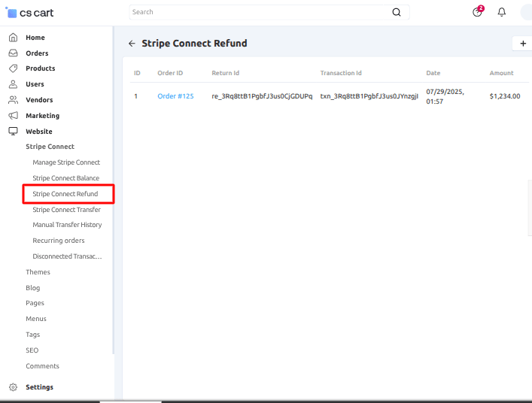Image resolution: width=532 pixels, height=403 pixels.
Task: Select transaction id txn_3Rq8ttB1PgbfJ3us0JYnzgjI
Action: (369, 96)
